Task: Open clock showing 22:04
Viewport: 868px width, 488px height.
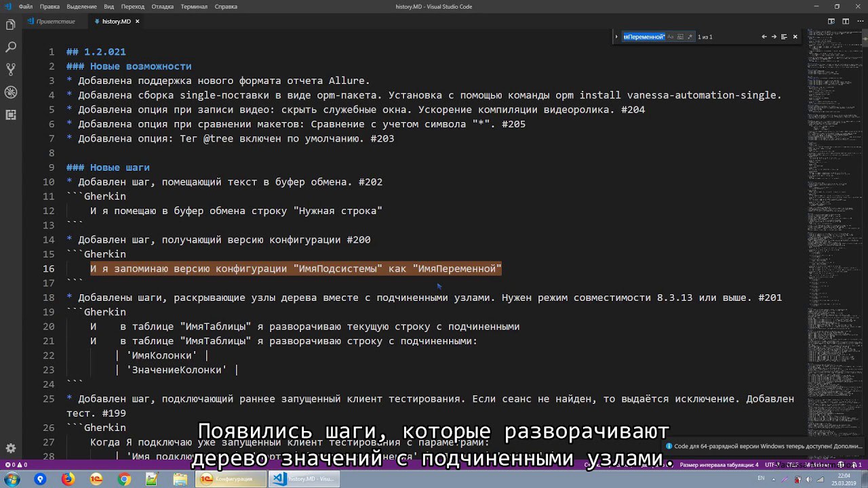Action: click(x=842, y=479)
